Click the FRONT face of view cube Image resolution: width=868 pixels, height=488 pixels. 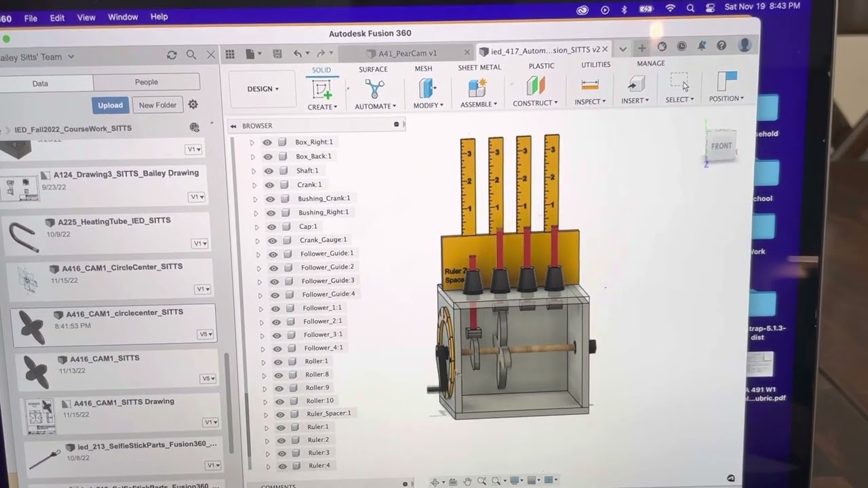point(721,146)
